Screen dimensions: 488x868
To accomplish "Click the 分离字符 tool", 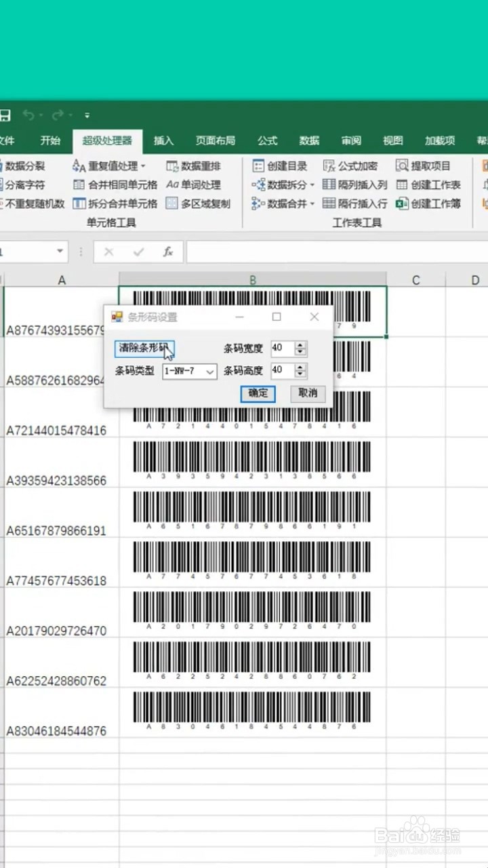I will click(x=23, y=184).
